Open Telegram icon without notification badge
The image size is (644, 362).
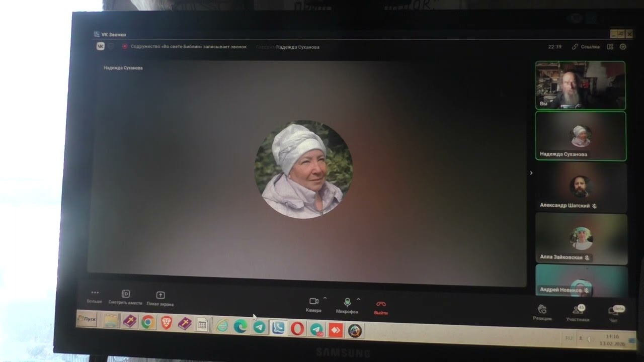pyautogui.click(x=259, y=328)
